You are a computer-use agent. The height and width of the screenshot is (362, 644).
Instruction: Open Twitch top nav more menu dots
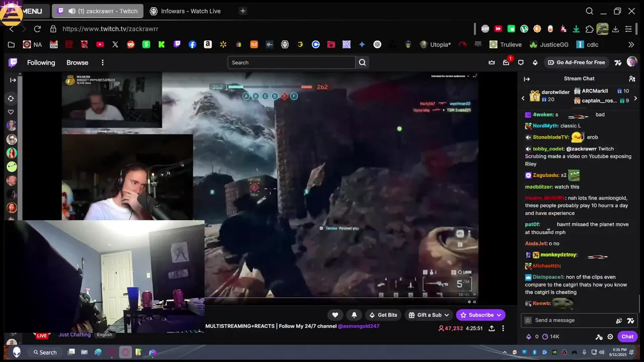coord(103,62)
